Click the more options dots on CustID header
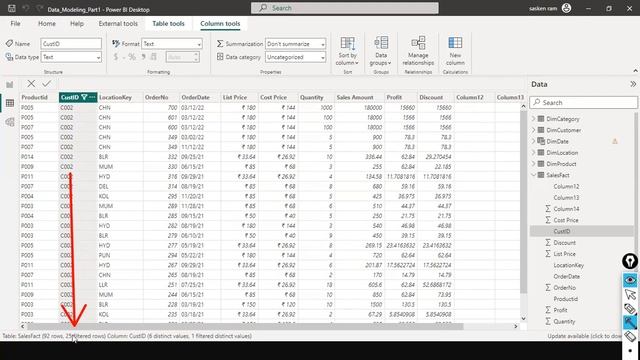The image size is (640, 360). click(x=92, y=97)
